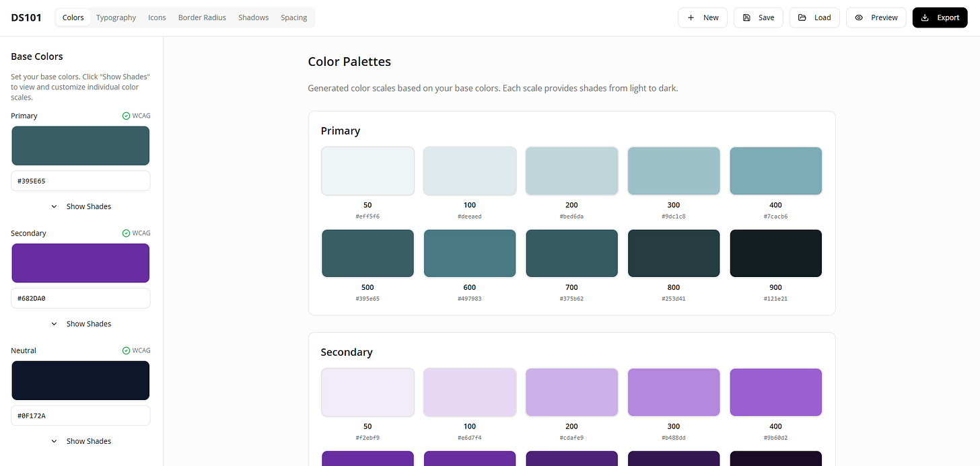The height and width of the screenshot is (466, 980).
Task: Select Primary 900 swatch #121e21
Action: pyautogui.click(x=776, y=254)
